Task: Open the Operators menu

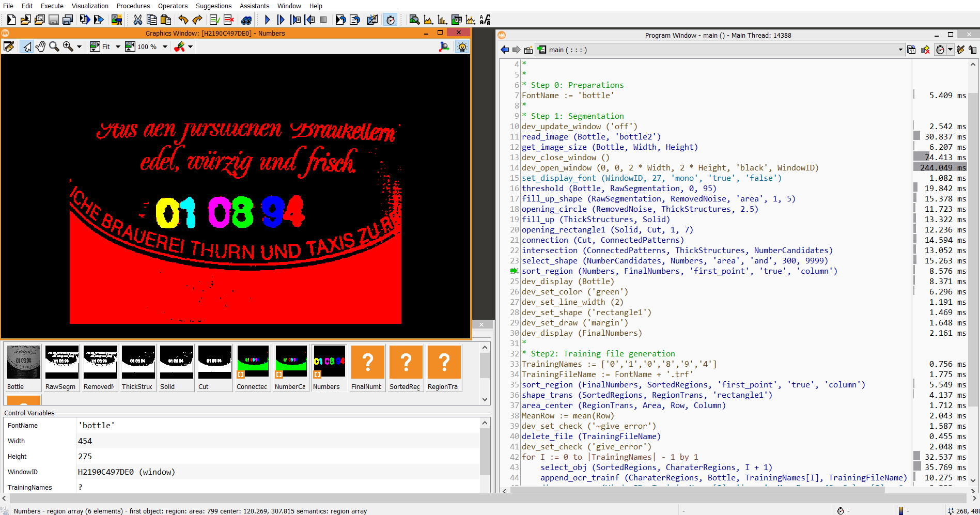Action: click(173, 6)
